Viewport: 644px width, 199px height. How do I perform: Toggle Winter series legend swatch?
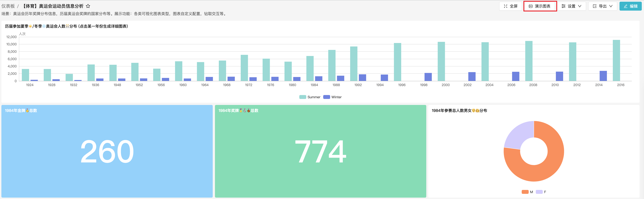(326, 97)
